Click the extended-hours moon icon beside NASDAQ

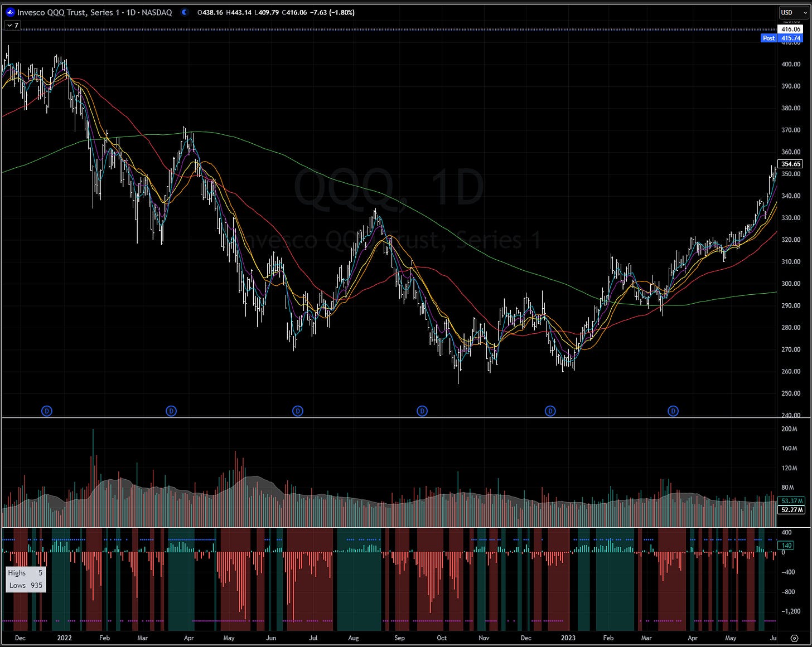(184, 12)
